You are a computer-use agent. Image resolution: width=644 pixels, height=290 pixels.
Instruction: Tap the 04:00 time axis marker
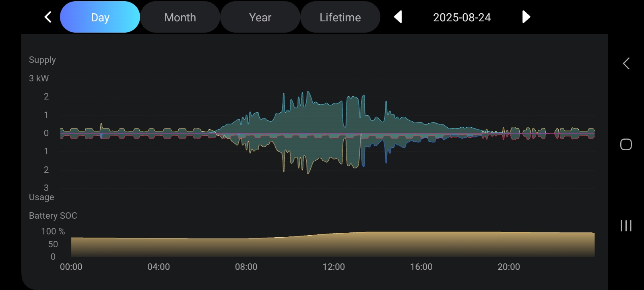coord(159,267)
